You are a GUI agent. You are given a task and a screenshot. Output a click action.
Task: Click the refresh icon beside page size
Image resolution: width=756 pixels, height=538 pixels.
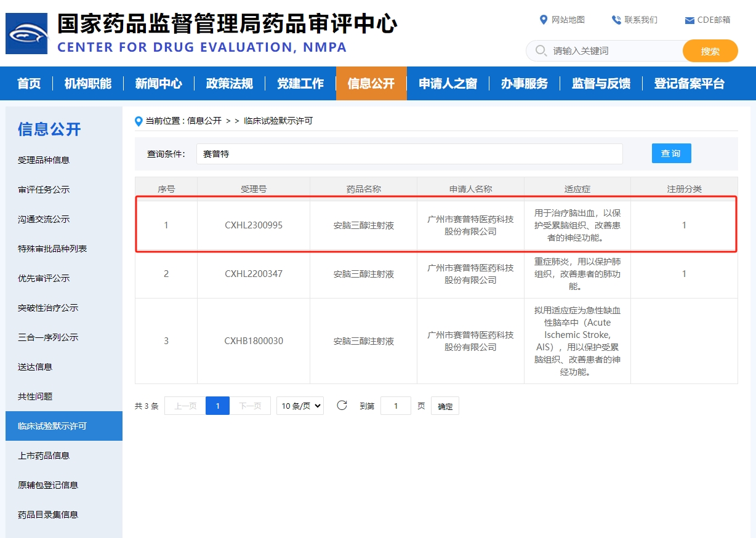point(342,405)
